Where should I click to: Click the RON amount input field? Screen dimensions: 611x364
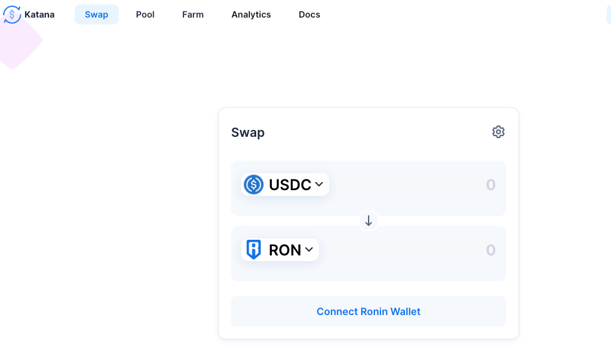(413, 250)
